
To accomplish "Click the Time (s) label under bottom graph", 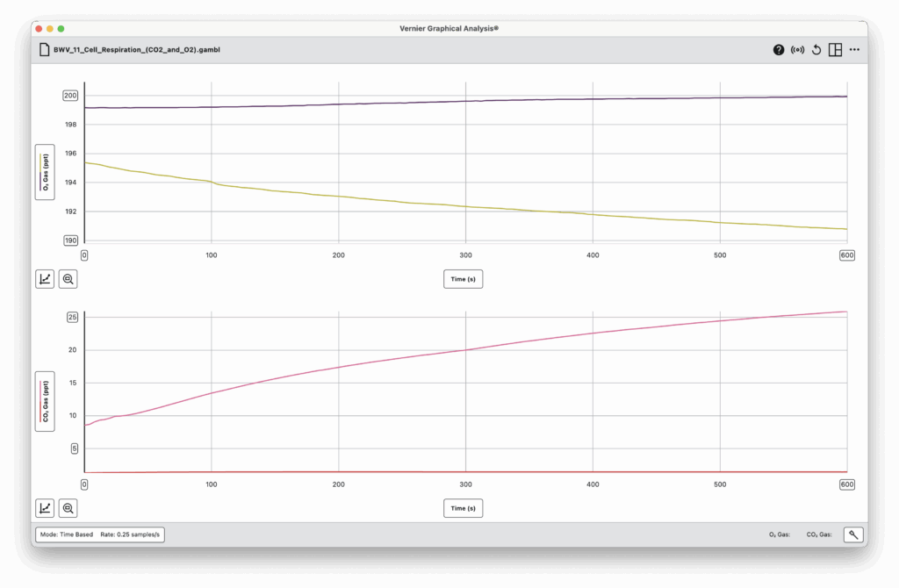I will point(463,507).
